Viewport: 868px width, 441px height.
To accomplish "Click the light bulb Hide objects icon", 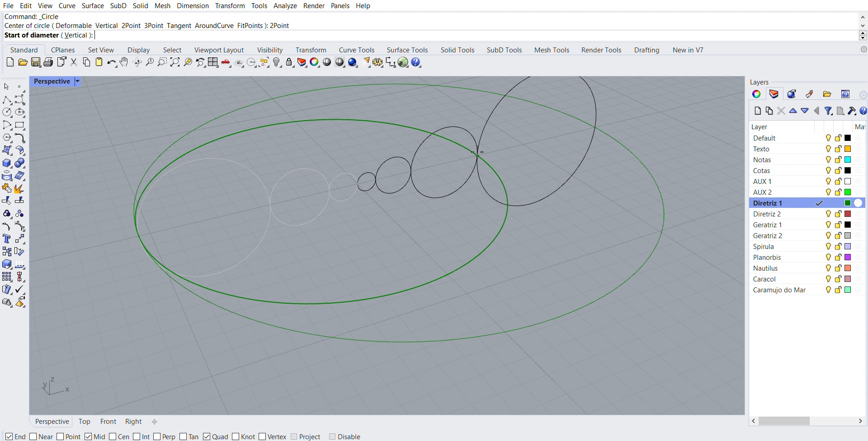I will [277, 62].
